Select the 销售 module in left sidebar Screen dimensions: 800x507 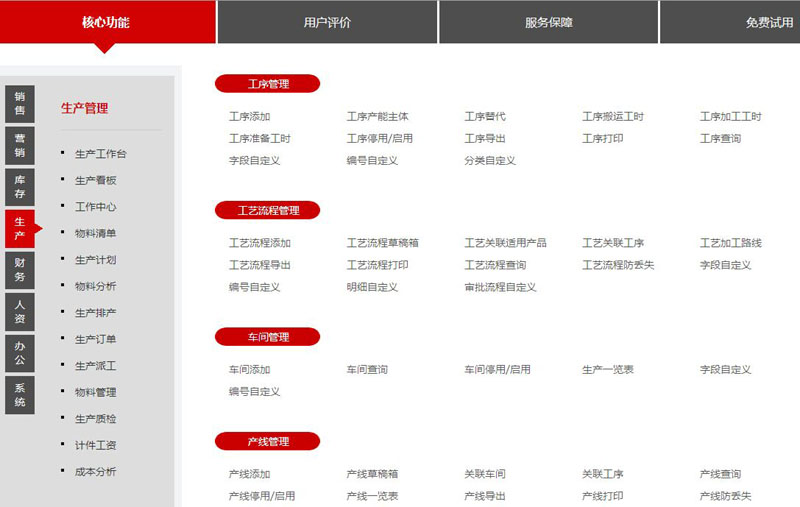point(20,104)
